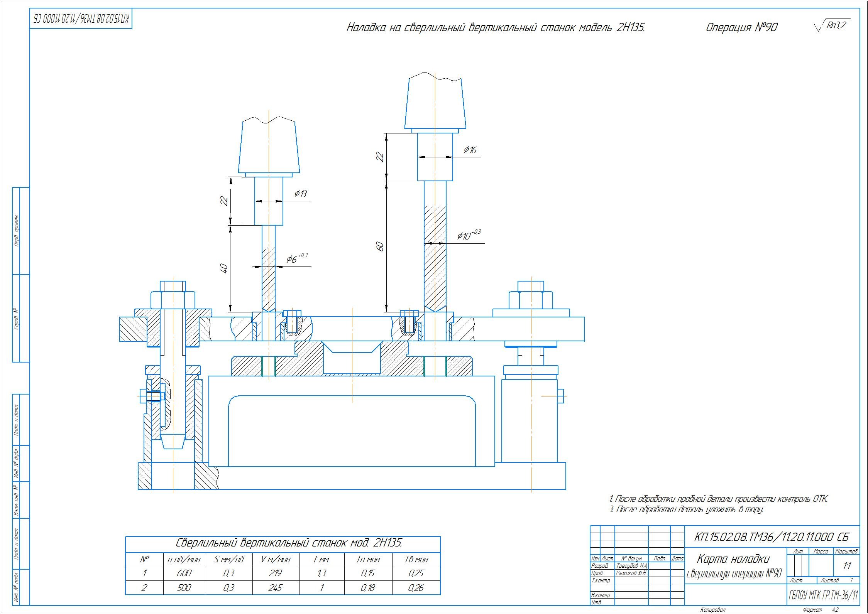Click the ø10+0,3 drill diameter dimension

tap(469, 235)
